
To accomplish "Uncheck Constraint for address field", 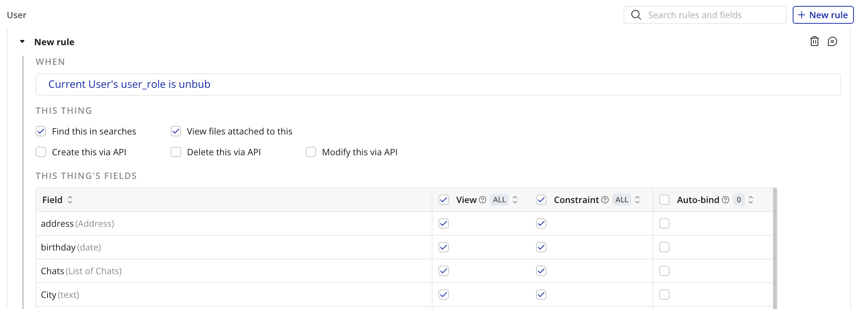I will 541,223.
